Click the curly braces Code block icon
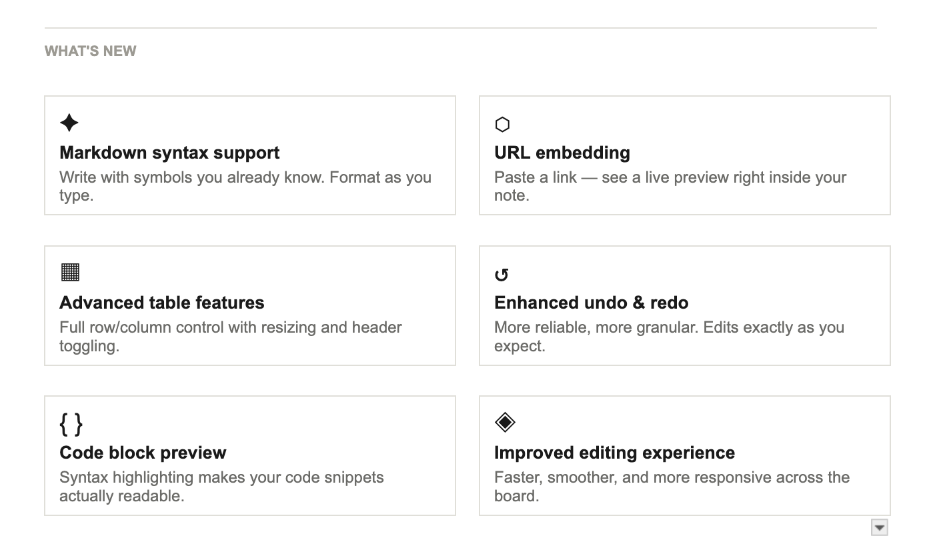 (x=71, y=424)
